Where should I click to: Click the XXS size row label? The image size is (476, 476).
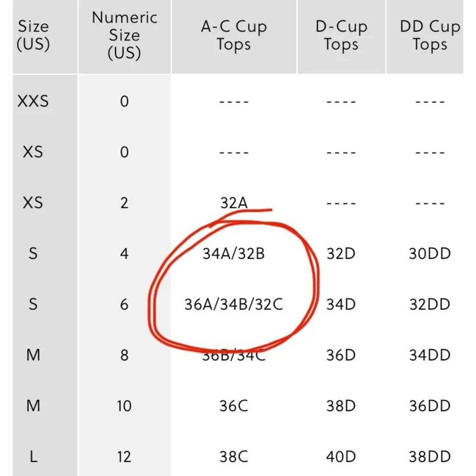coord(33,101)
